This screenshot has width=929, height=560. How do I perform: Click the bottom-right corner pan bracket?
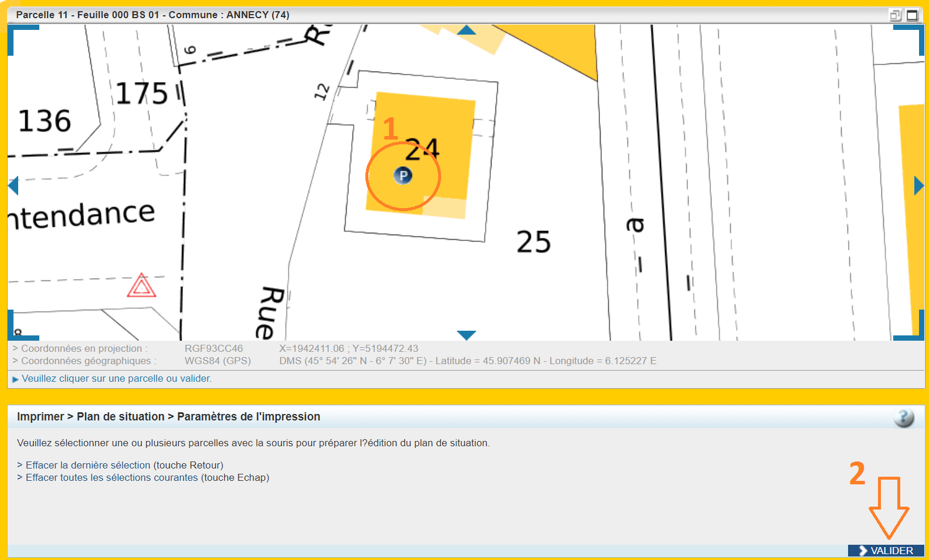pos(914,331)
